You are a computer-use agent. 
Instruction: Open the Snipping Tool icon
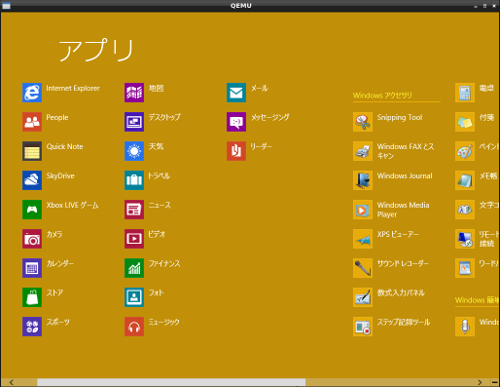coord(363,122)
